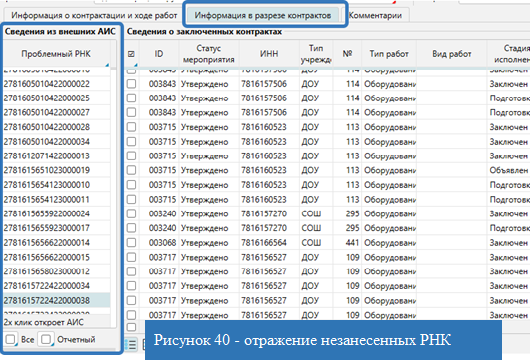Click the Объявлен stage cell
This screenshot has width=530, height=363.
[x=509, y=170]
